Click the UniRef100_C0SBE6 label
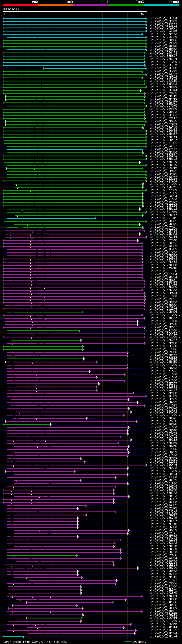 163,583
